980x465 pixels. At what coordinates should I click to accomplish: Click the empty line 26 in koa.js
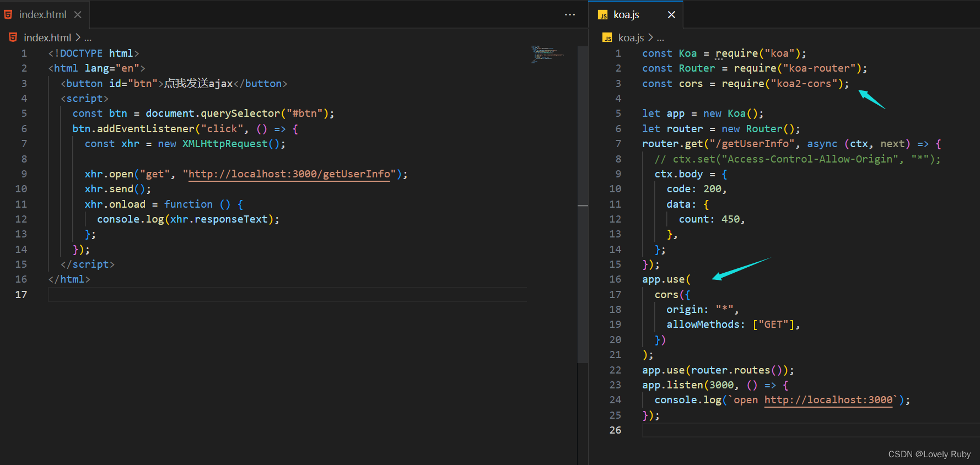[x=810, y=430]
